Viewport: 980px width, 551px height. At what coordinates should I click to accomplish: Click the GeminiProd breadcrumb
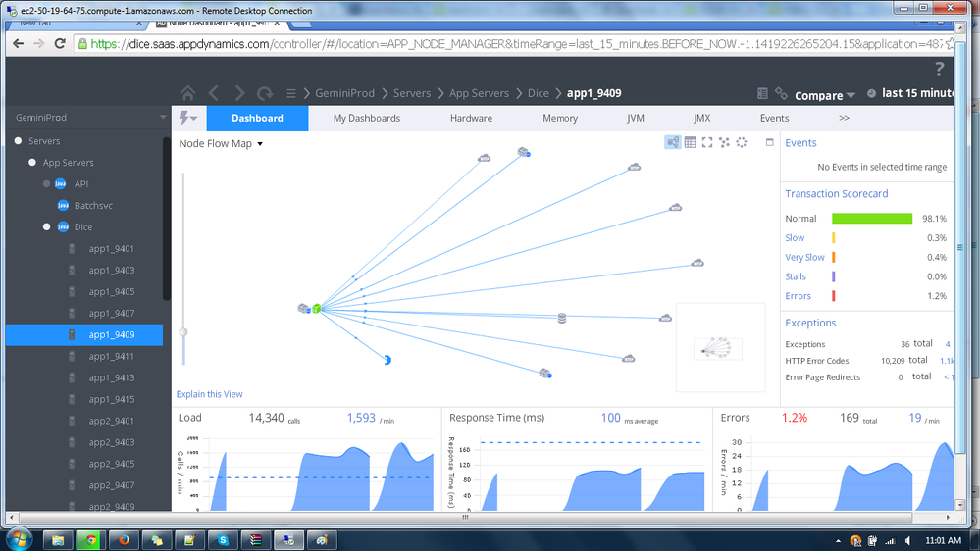pyautogui.click(x=344, y=93)
